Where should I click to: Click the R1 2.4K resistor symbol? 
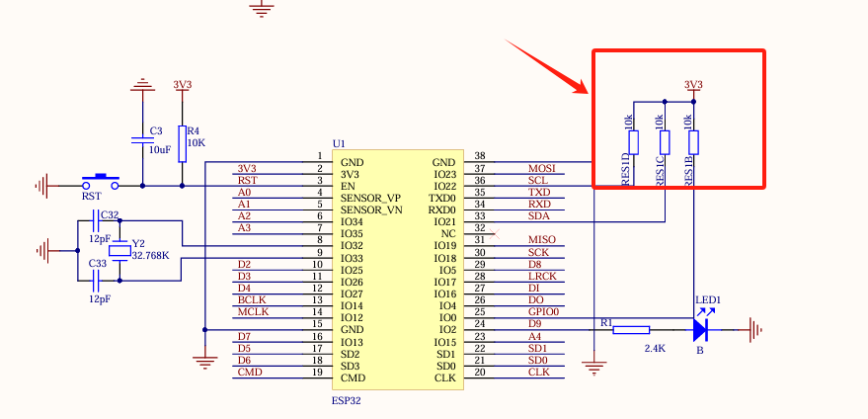pyautogui.click(x=631, y=330)
